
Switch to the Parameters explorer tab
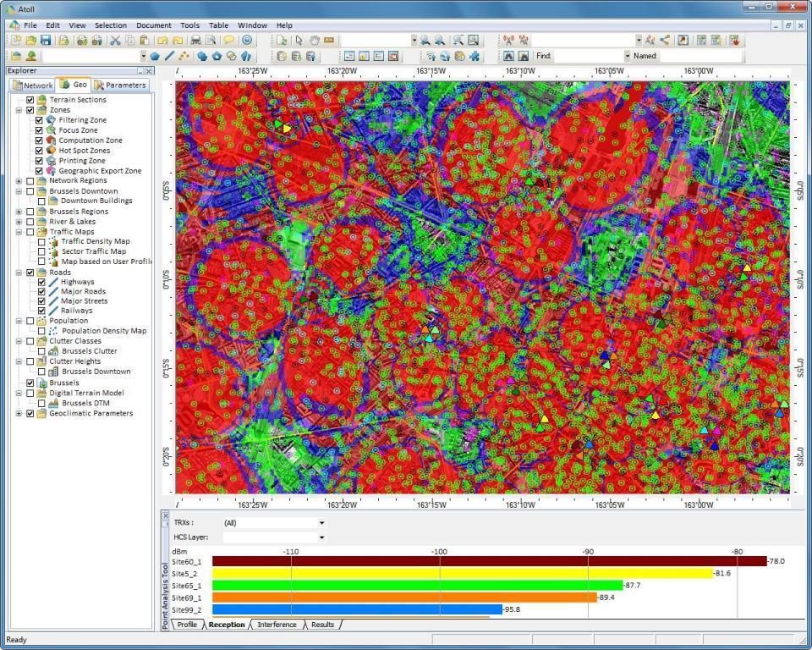(121, 85)
